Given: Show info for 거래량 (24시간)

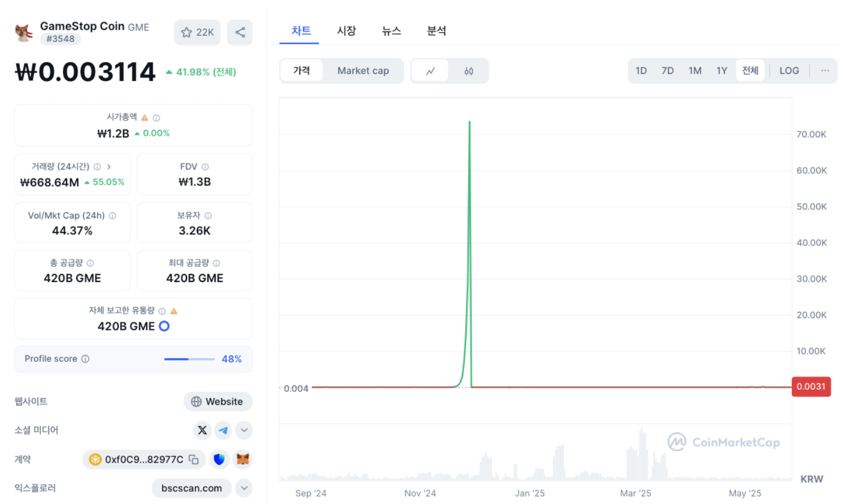Looking at the screenshot, I should click(97, 167).
